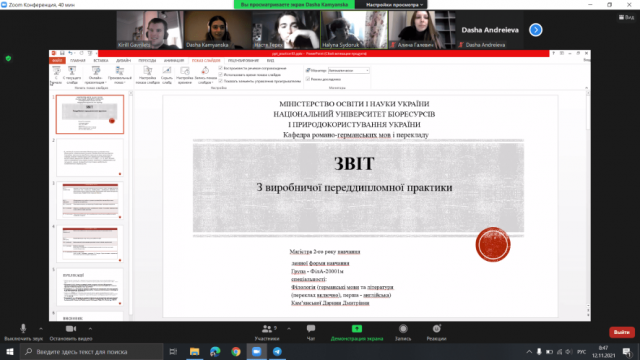Toggle the Presenter View checkbox
The image size is (640, 360).
308,79
